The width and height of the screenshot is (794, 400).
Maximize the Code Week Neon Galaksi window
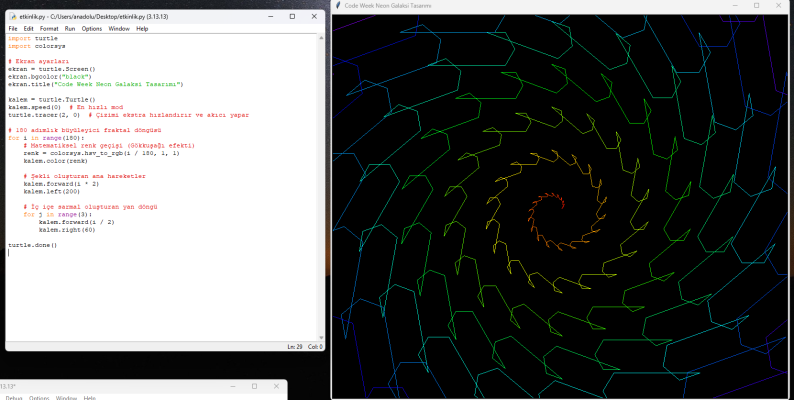click(x=757, y=6)
